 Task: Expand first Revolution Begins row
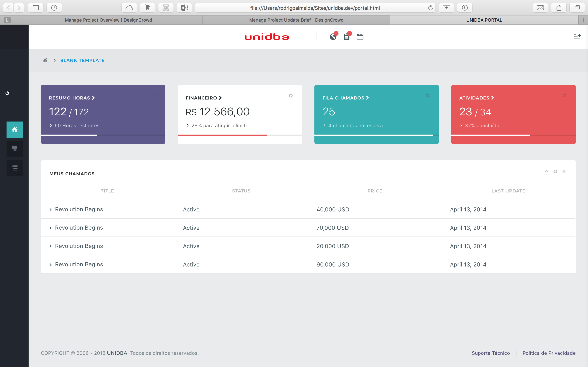coord(51,209)
